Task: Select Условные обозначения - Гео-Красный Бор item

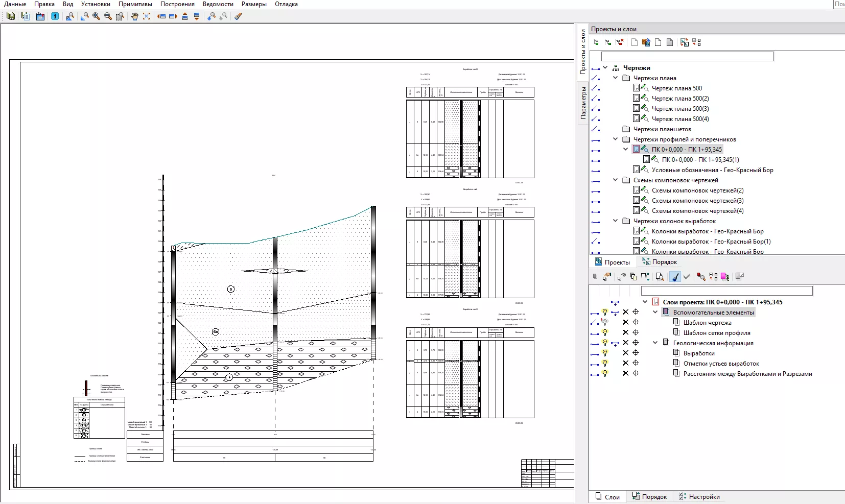Action: coord(712,170)
